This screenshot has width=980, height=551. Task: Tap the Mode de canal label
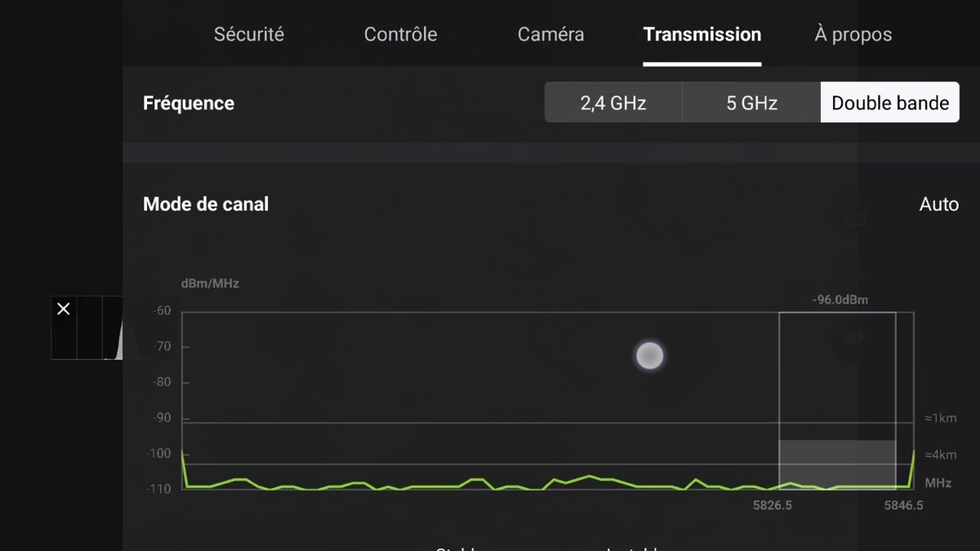tap(206, 204)
